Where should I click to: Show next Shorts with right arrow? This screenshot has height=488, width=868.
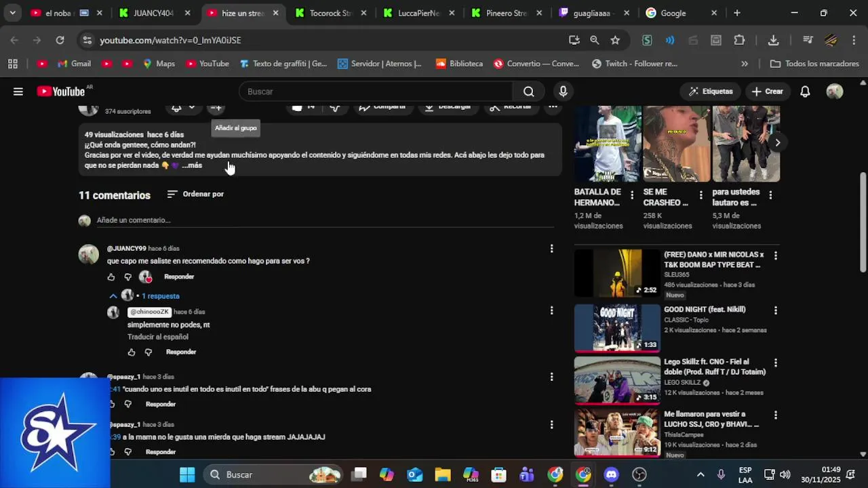click(x=777, y=142)
